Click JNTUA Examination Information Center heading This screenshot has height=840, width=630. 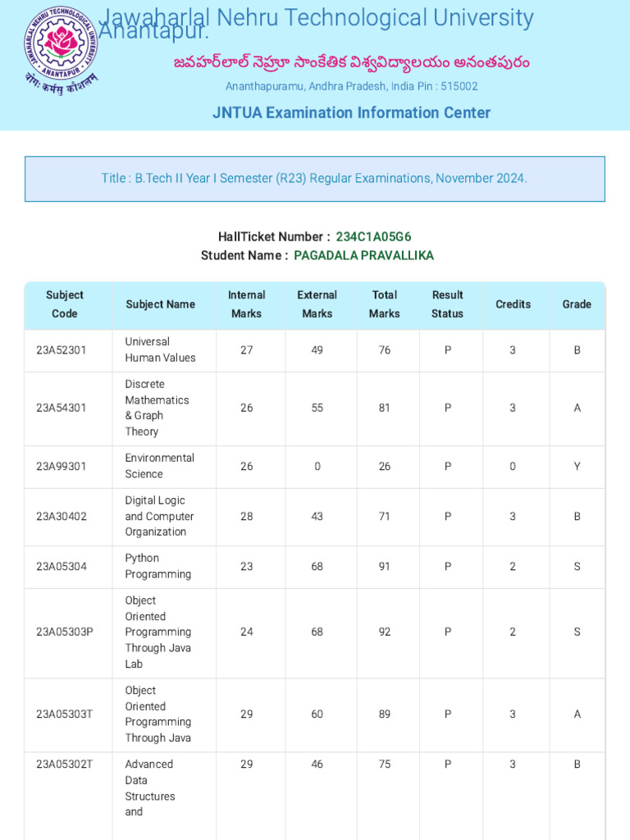click(351, 112)
